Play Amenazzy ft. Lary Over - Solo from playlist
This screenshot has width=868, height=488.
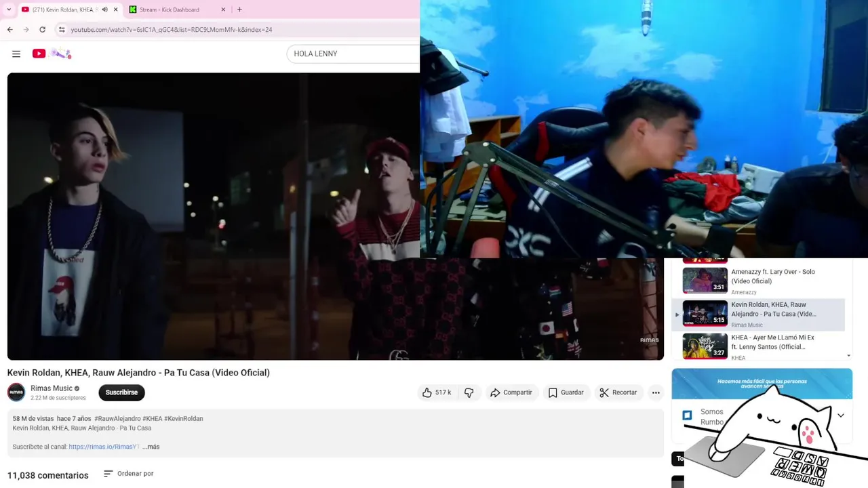[759, 281]
